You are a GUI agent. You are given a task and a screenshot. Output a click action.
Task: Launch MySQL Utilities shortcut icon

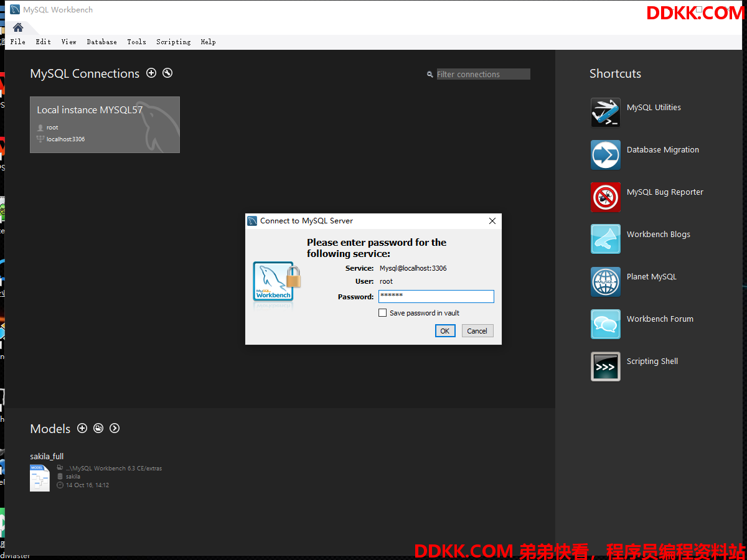tap(606, 113)
